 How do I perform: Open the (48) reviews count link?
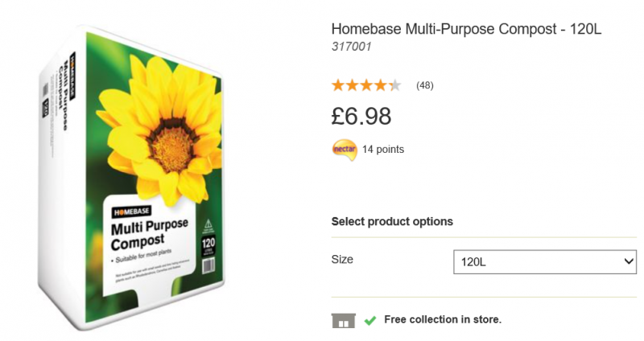[x=424, y=85]
